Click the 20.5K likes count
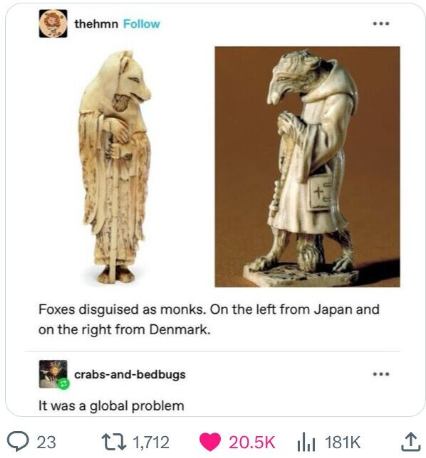 click(252, 442)
